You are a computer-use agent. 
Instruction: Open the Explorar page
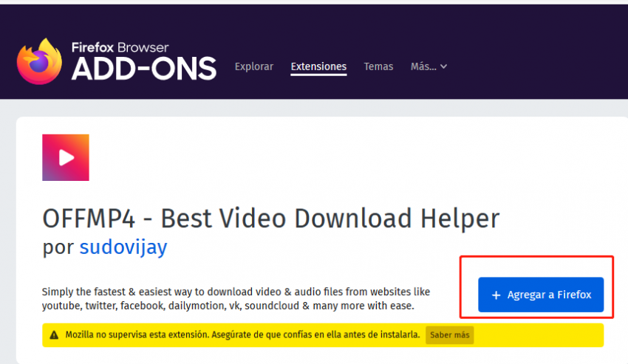(254, 66)
